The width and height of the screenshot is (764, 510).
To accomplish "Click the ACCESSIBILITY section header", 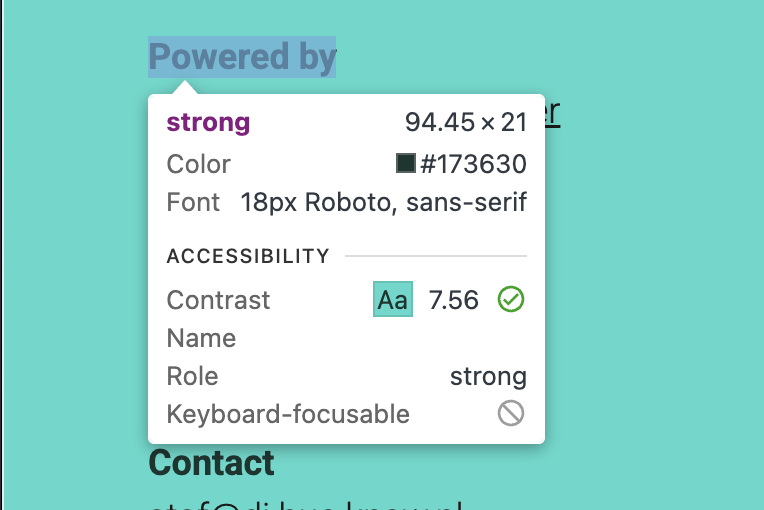I will click(x=248, y=257).
